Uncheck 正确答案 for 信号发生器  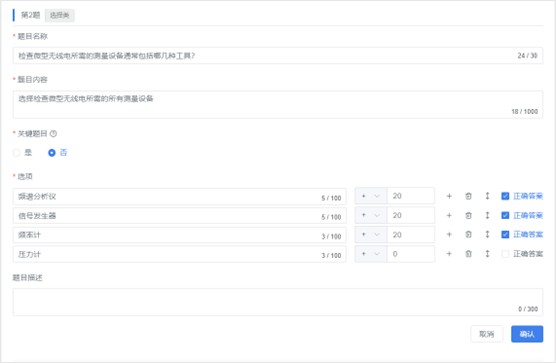505,215
